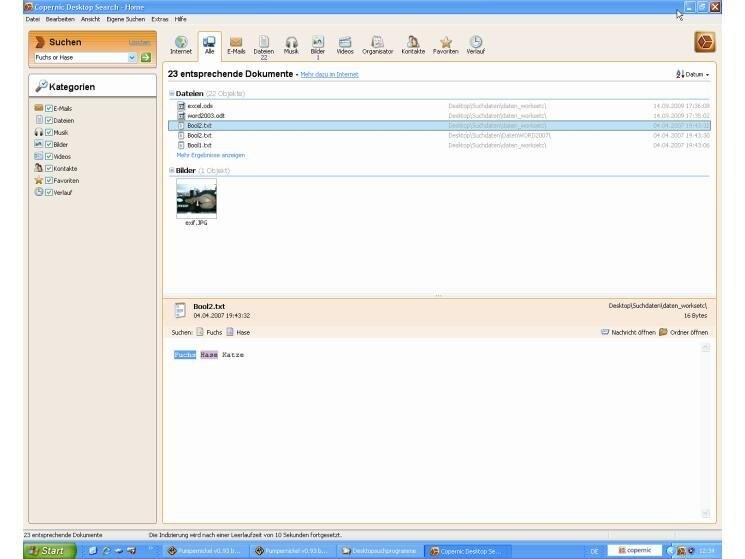Select the Bool1.txt result row

(439, 145)
